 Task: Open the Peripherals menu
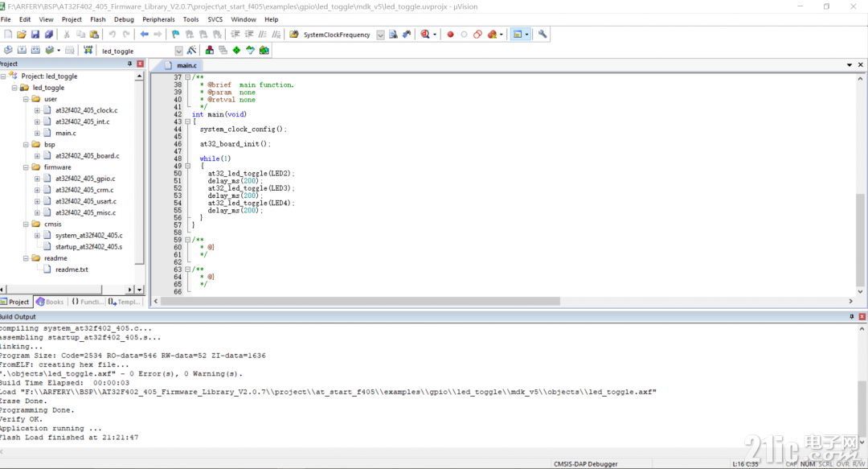(159, 19)
